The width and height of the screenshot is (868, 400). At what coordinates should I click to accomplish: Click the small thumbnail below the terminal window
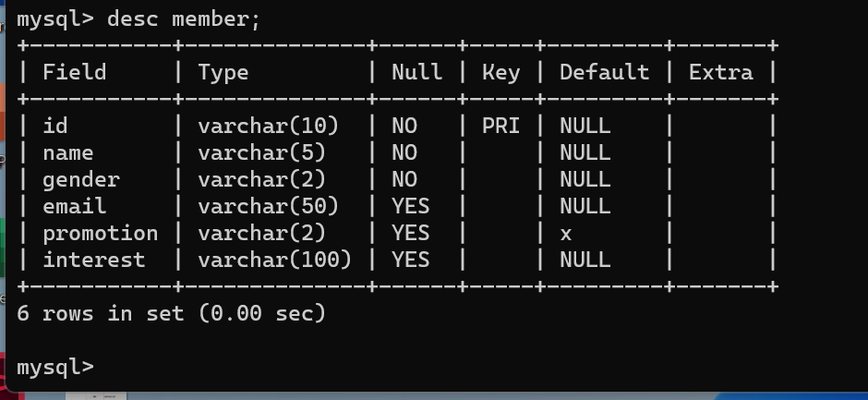[96, 396]
